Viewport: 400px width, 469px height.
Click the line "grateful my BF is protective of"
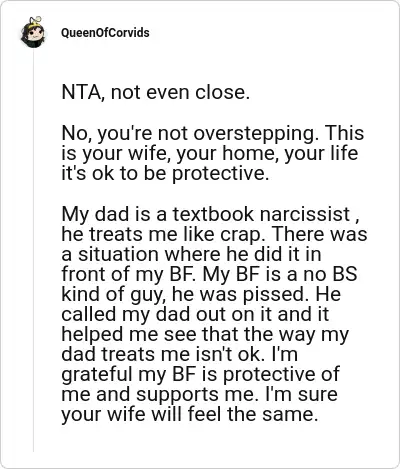pos(200,374)
